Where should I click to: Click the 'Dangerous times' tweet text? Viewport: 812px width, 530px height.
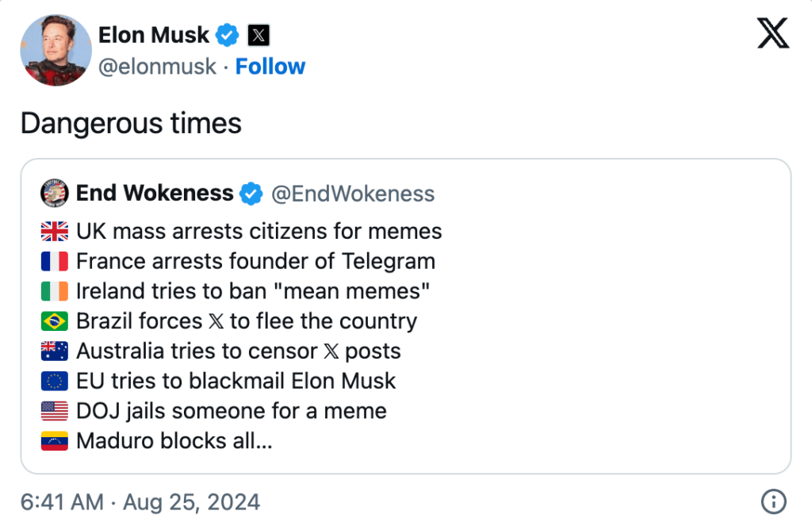tap(131, 123)
